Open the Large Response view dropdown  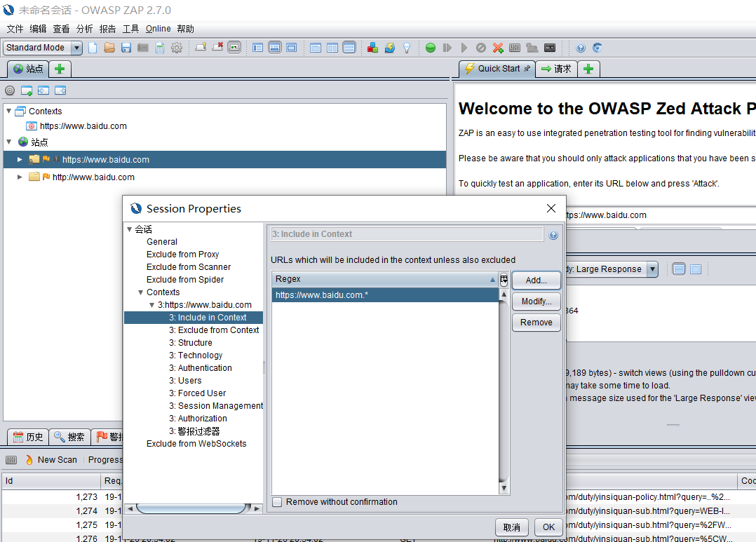tap(652, 269)
